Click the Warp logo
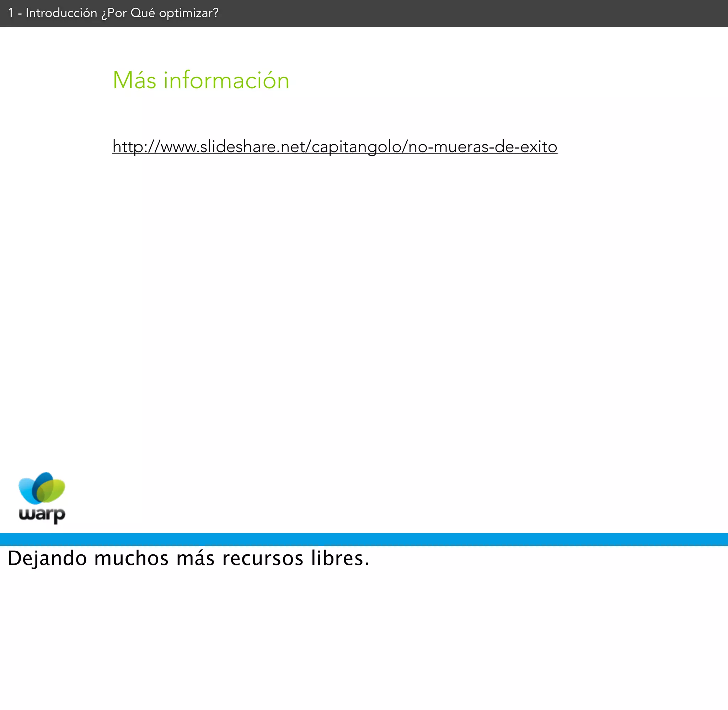Screen dimensions: 728x710 (42, 498)
